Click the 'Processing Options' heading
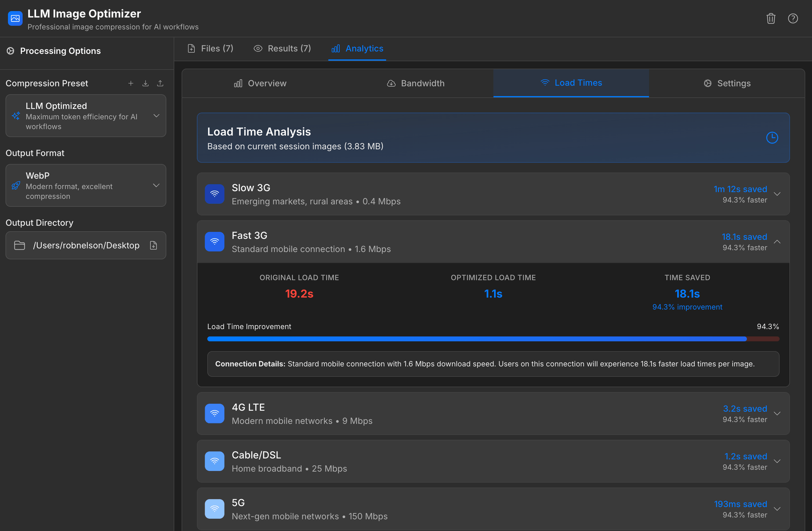Viewport: 812px width, 531px height. [x=60, y=51]
